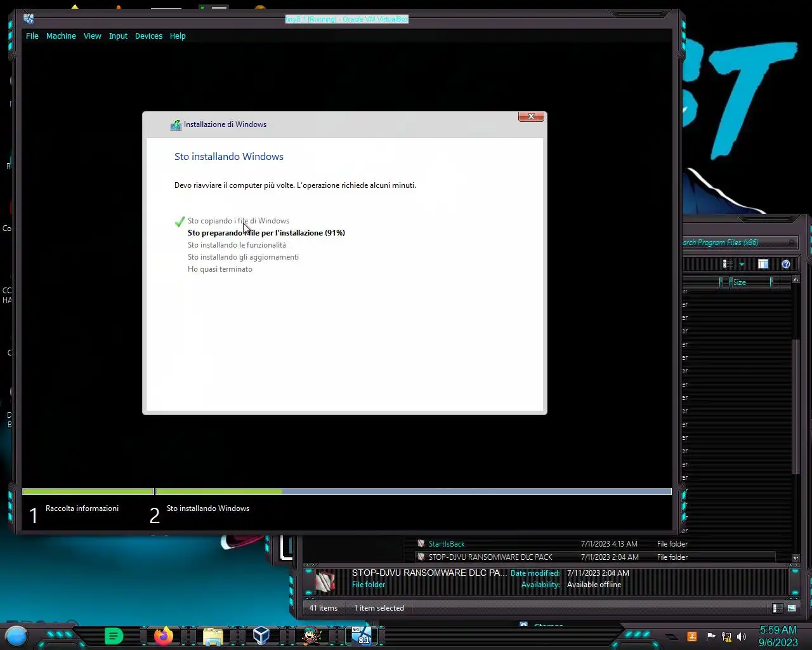Click the Explorer scrollbar up arrow
Image resolution: width=812 pixels, height=650 pixels.
click(x=796, y=279)
